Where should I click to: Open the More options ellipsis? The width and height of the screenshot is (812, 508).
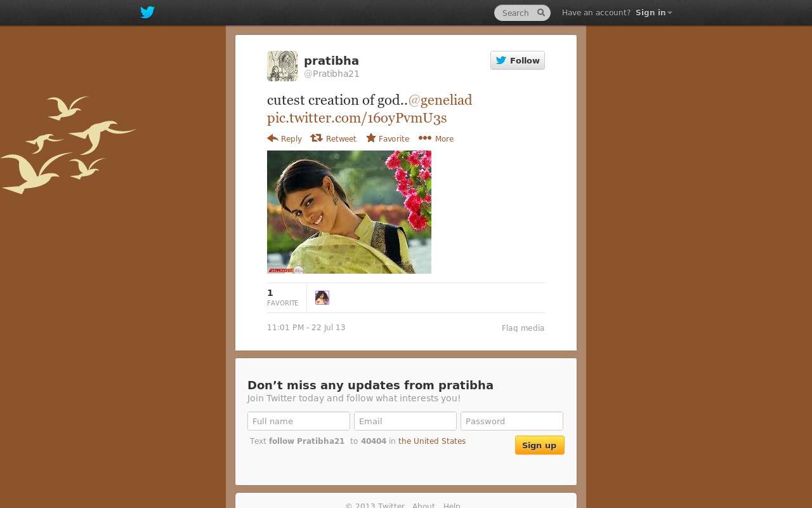click(425, 138)
